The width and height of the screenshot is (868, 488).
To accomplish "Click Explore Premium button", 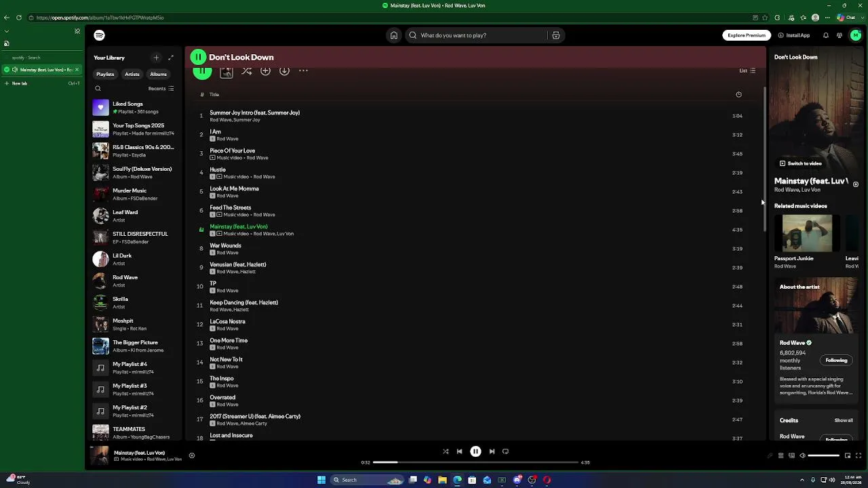I will [x=746, y=35].
